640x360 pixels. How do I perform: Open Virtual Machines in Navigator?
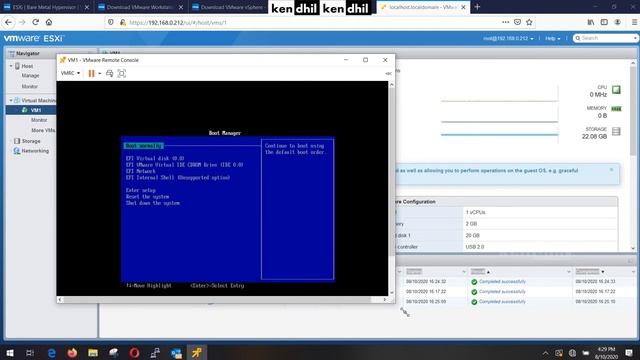click(x=38, y=100)
